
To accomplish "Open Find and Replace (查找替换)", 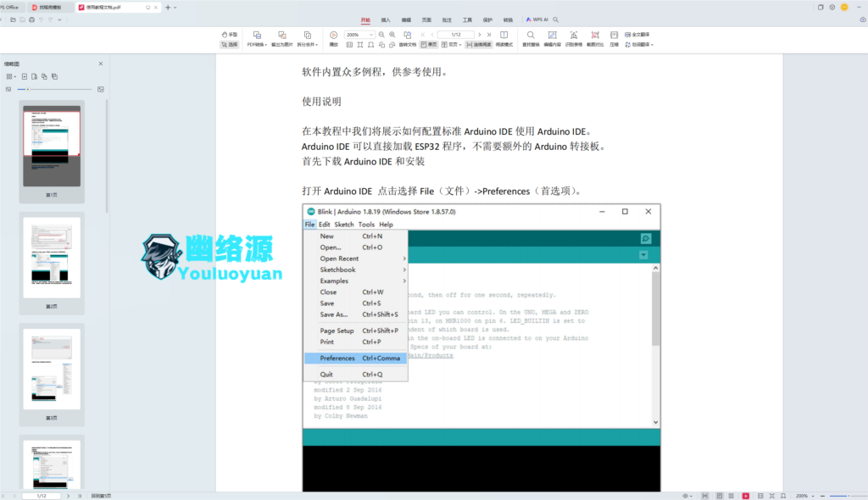I will point(531,39).
